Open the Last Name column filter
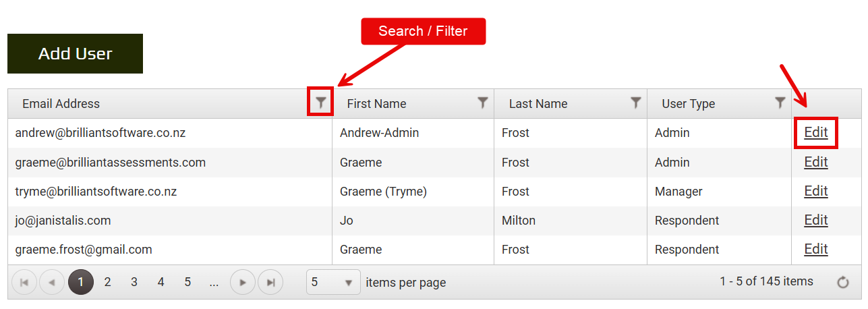868x309 pixels. [x=635, y=103]
